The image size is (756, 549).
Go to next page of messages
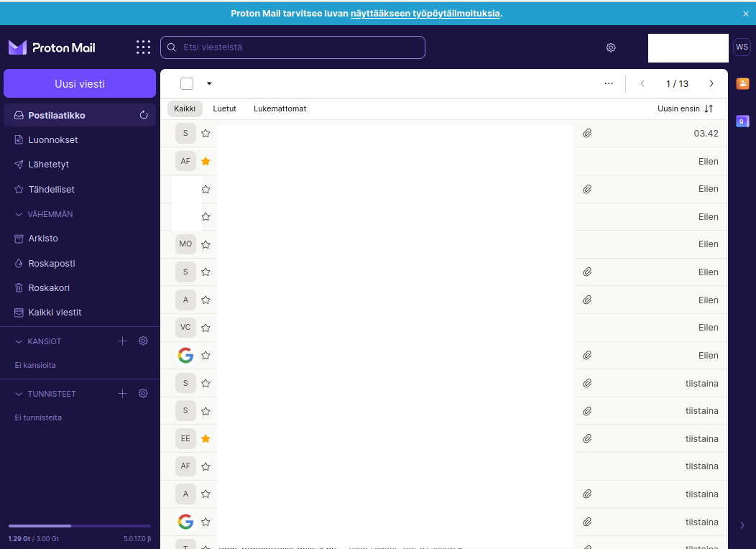(x=711, y=83)
